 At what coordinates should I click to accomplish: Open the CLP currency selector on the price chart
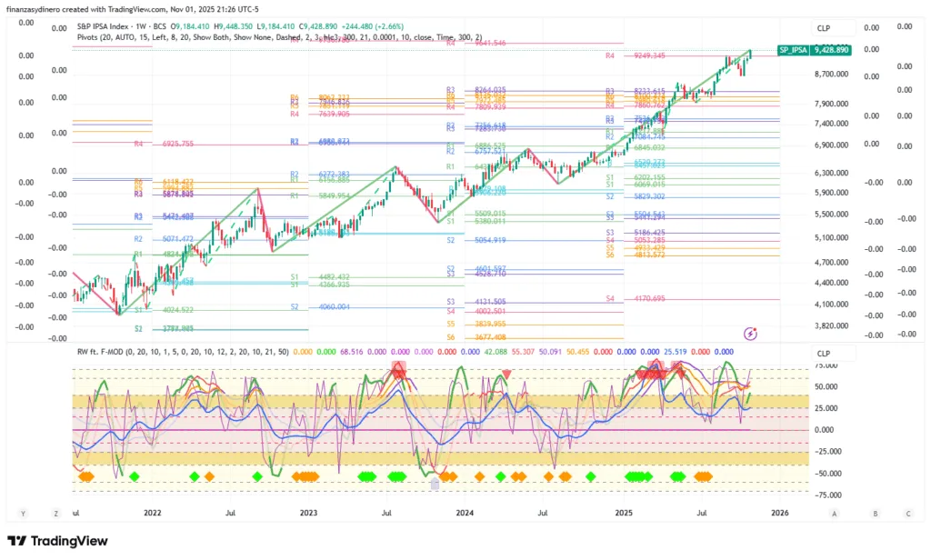click(824, 30)
